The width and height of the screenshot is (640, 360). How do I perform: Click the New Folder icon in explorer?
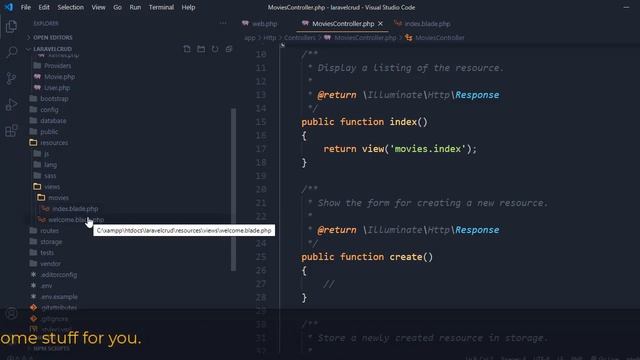coord(201,49)
